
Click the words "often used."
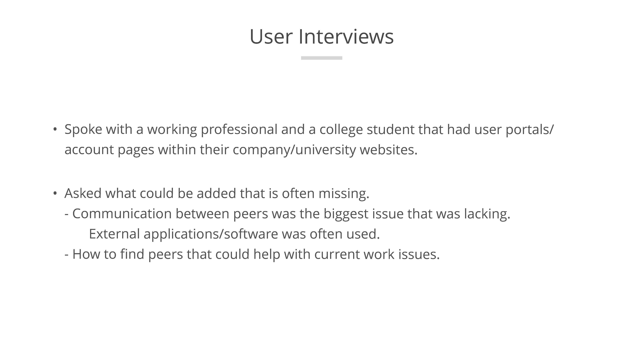coord(345,234)
